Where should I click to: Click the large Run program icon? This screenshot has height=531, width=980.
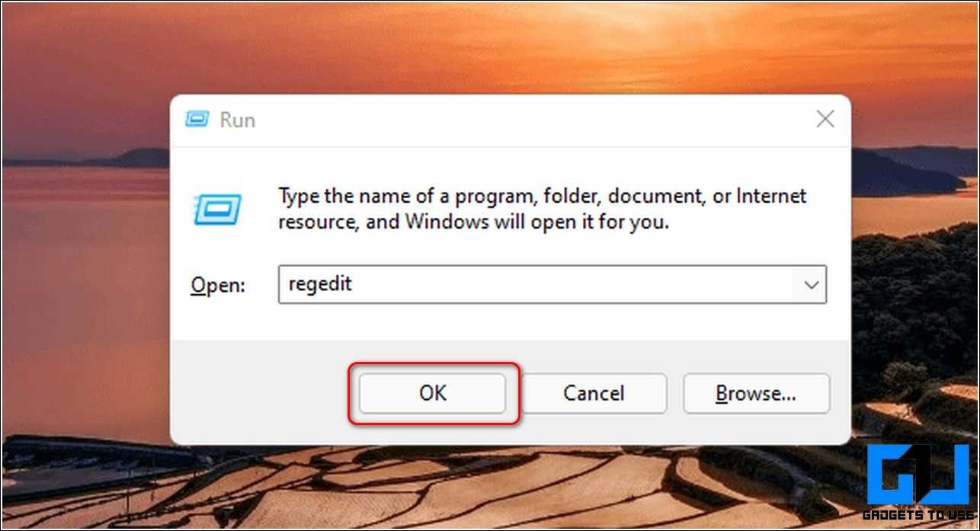click(217, 209)
